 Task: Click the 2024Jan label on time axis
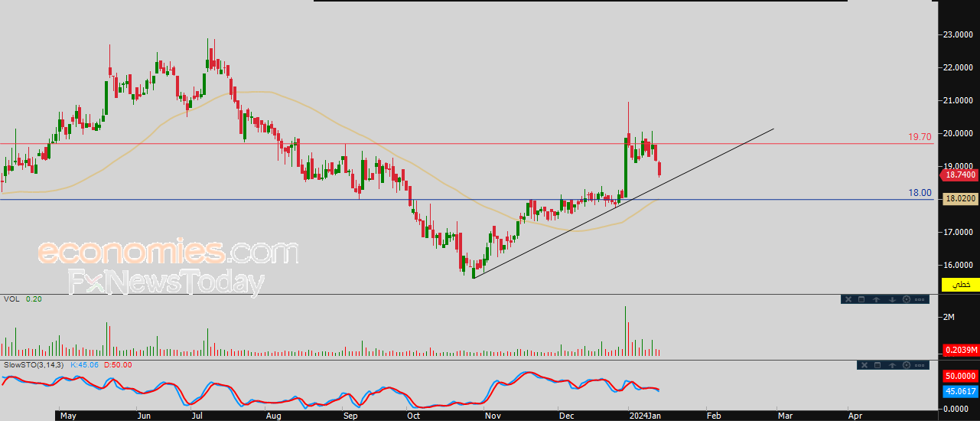(644, 416)
